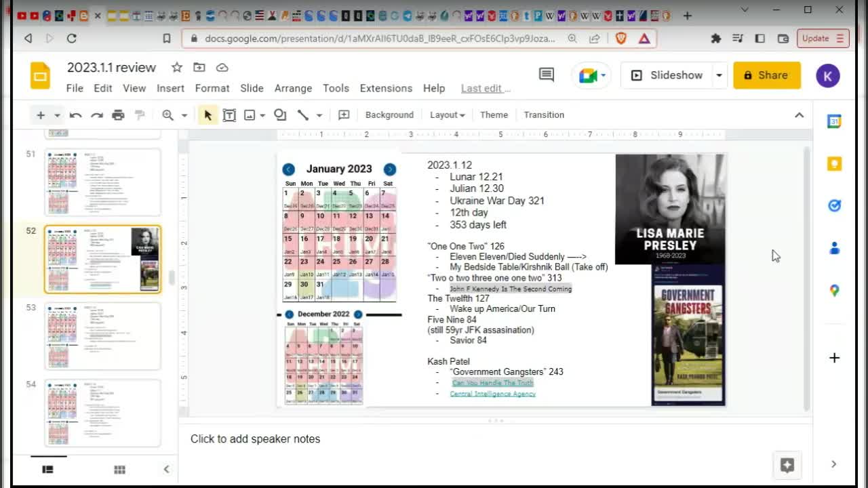Open the zoom level dropdown arrow
This screenshot has width=868, height=488.
click(x=184, y=115)
